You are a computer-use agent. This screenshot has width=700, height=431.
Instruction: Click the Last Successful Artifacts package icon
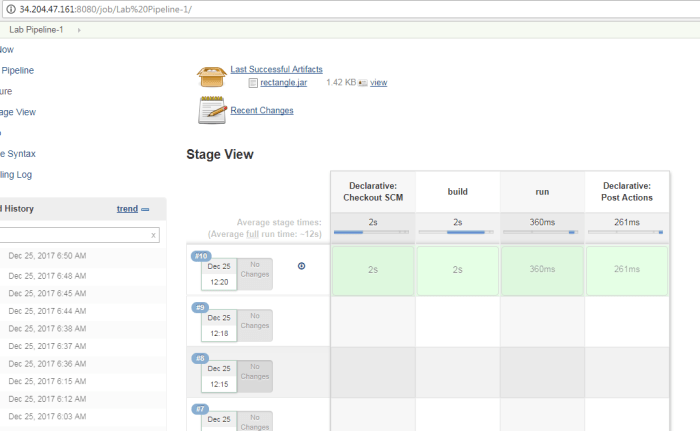211,76
